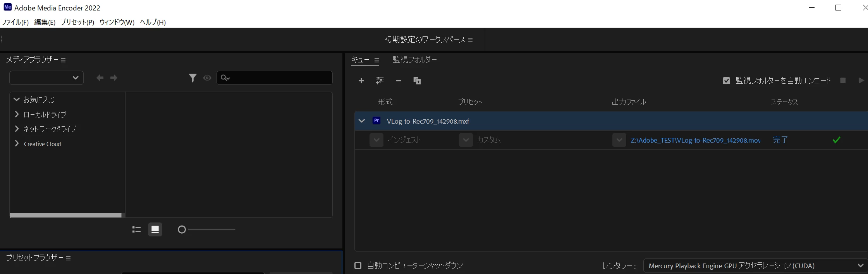Screen dimensions: 868x274
Task: Click the 初期設定のワークスペース workspace label
Action: coord(425,40)
